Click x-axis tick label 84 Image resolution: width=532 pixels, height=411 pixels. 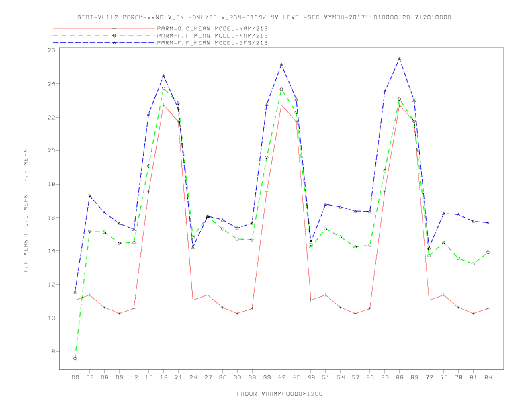(x=488, y=377)
